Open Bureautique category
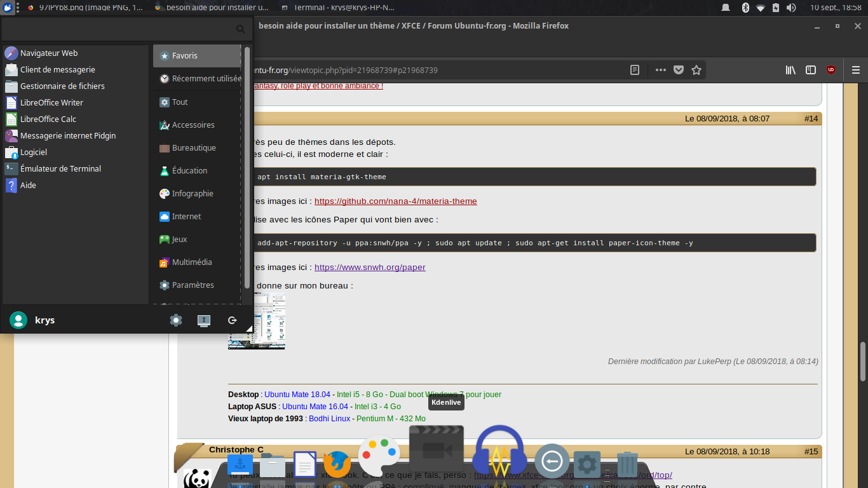Screen dimensions: 868x488 (197, 147)
